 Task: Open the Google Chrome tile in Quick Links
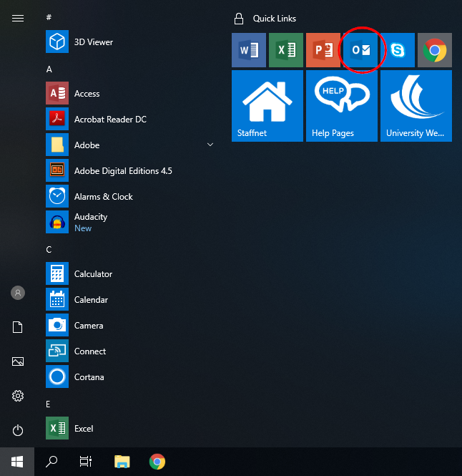(x=435, y=50)
